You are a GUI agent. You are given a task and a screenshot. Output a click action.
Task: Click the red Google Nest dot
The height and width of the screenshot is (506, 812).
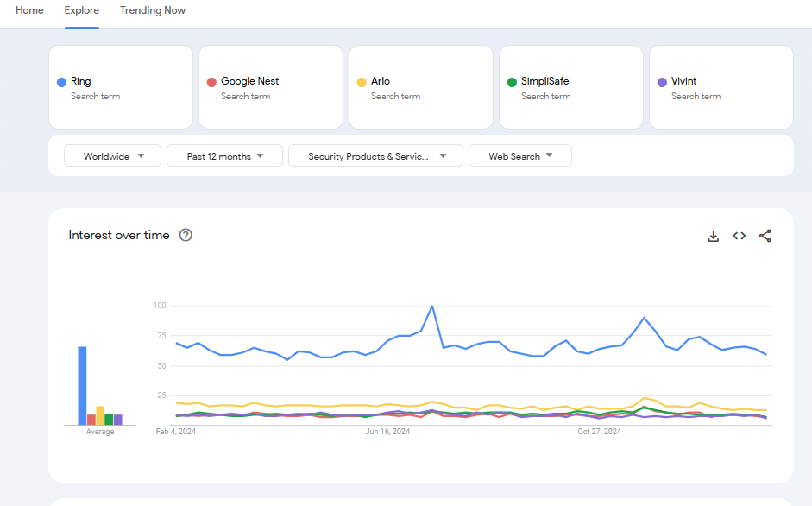click(x=211, y=82)
